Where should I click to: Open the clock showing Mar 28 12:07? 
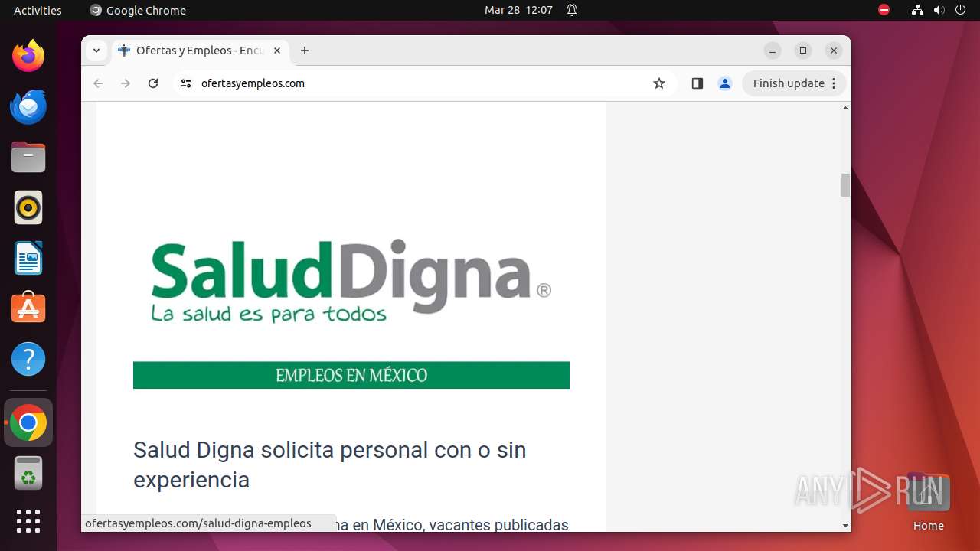tap(518, 10)
